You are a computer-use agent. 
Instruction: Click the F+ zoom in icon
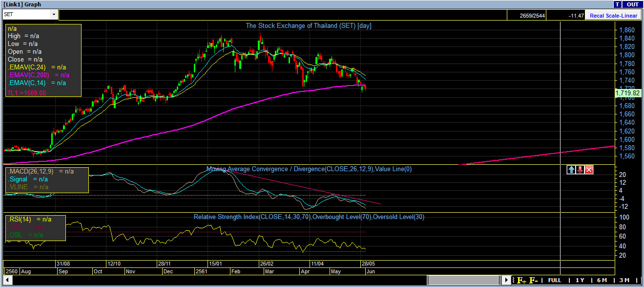522,281
